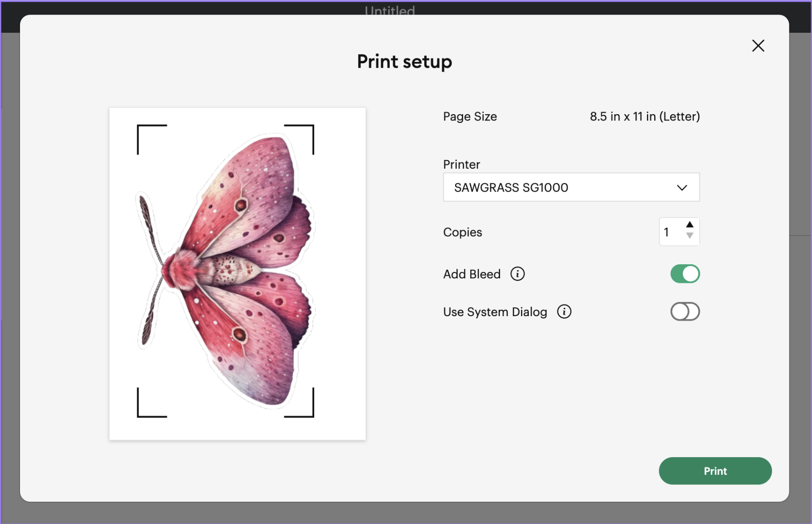The image size is (812, 524).
Task: Click the Untitled project title
Action: click(390, 10)
